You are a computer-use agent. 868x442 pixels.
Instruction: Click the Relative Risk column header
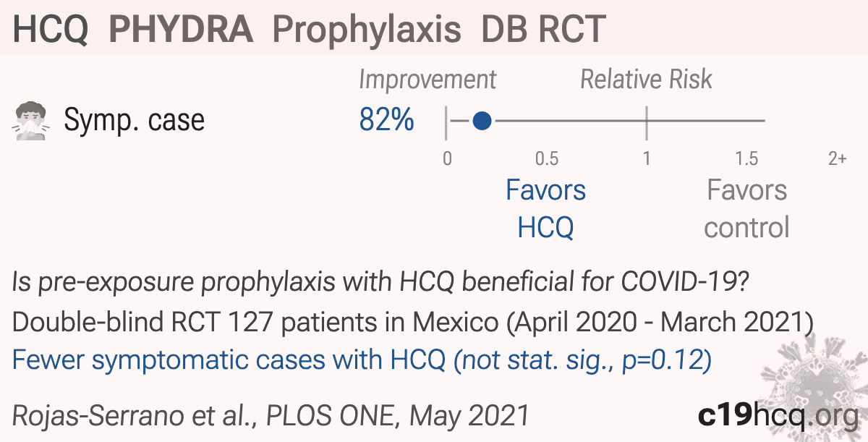(647, 80)
